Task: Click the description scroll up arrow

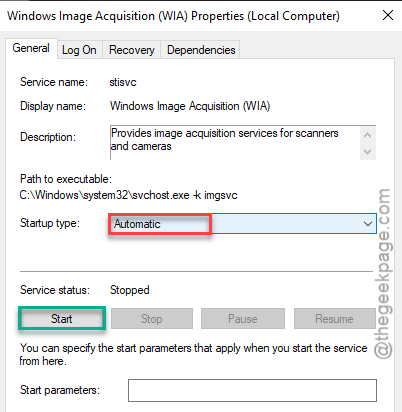Action: (x=368, y=135)
